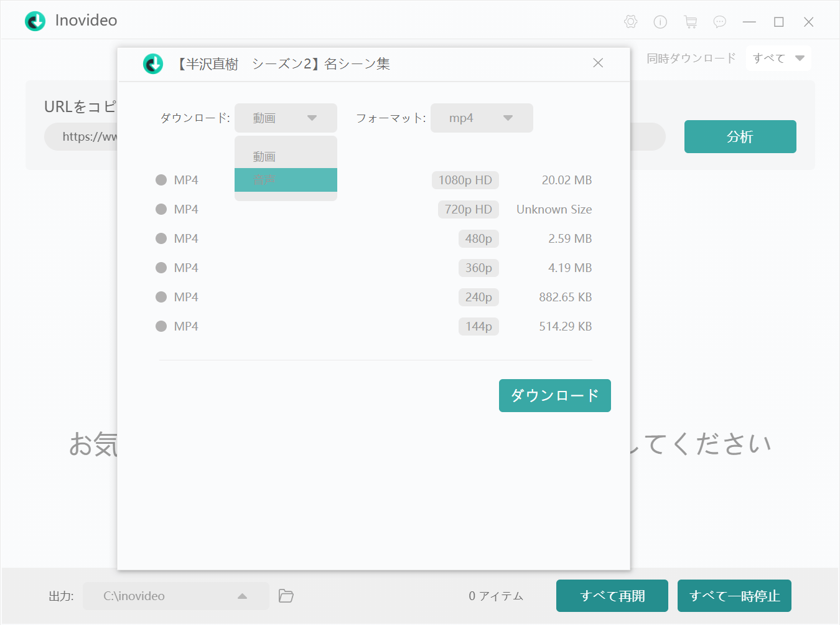Choose 音声 in the open dropdown list
The width and height of the screenshot is (840, 625).
pyautogui.click(x=286, y=180)
